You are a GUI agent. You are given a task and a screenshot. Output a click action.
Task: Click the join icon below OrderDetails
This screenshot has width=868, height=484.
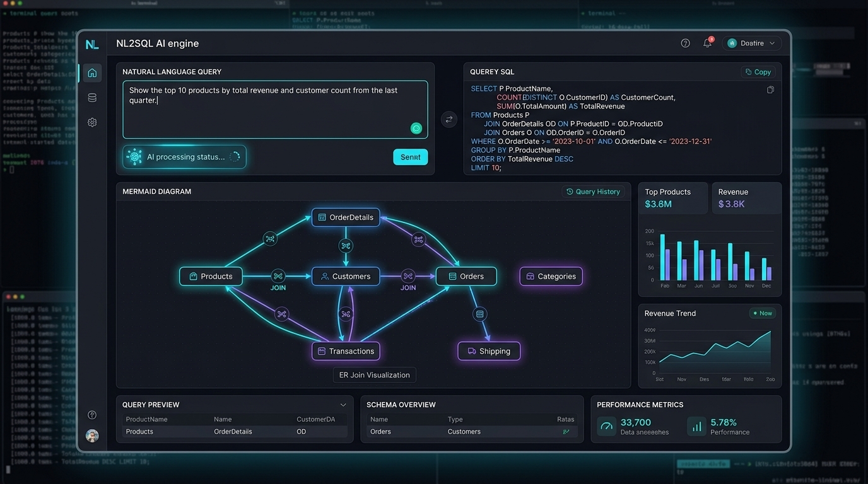pyautogui.click(x=345, y=246)
